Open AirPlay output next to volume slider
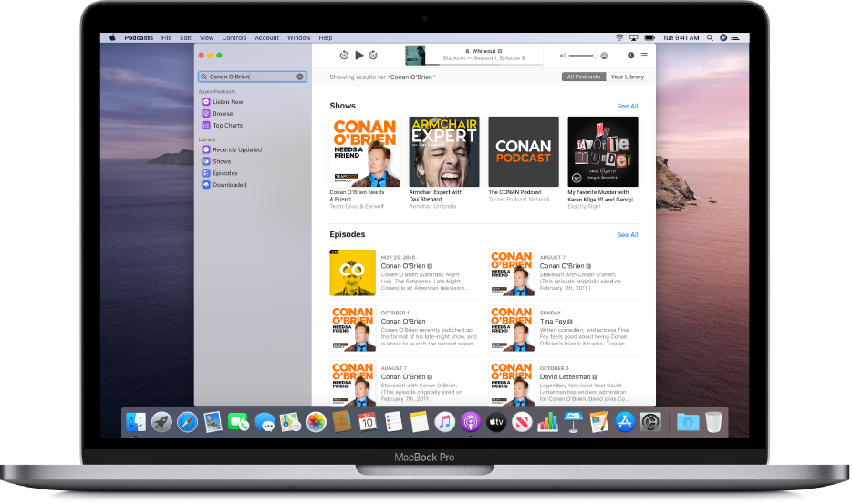The image size is (852, 504). point(604,56)
